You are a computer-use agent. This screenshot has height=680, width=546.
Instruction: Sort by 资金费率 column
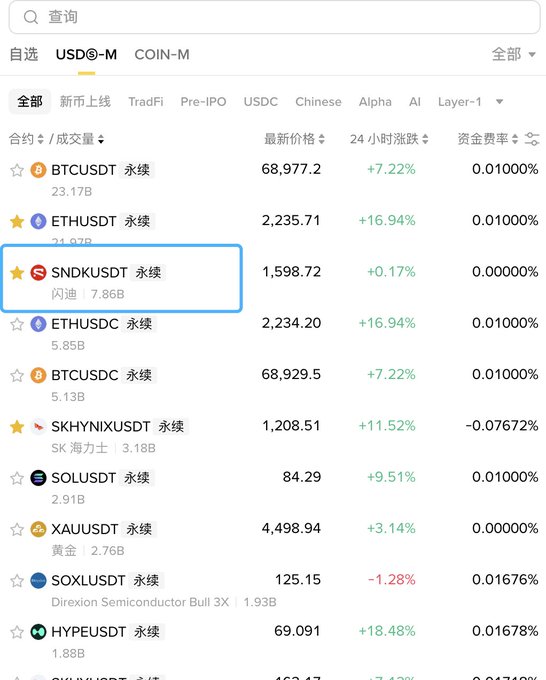487,139
